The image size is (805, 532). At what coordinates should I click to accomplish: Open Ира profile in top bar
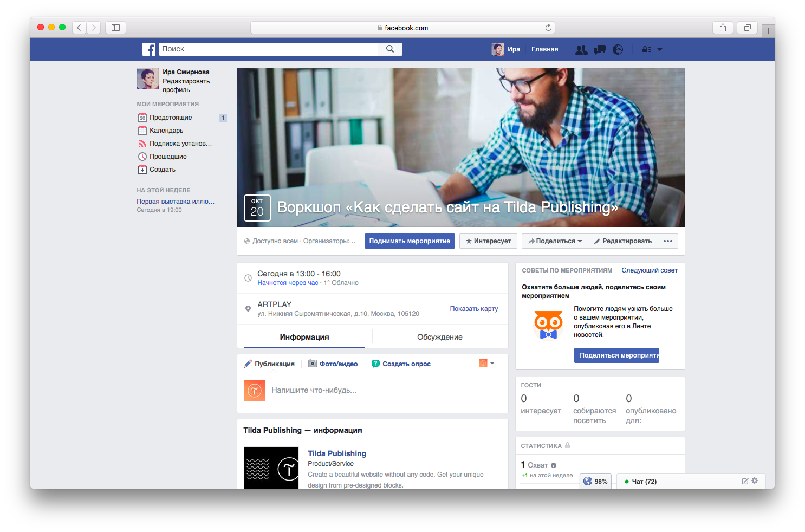pyautogui.click(x=506, y=49)
